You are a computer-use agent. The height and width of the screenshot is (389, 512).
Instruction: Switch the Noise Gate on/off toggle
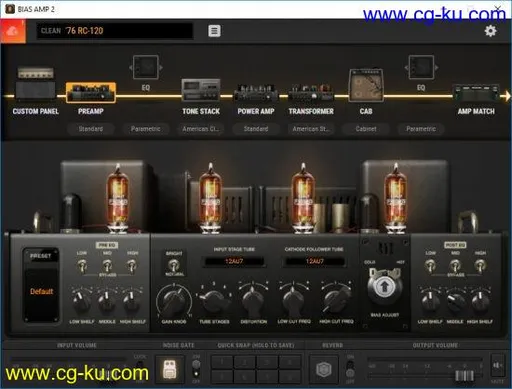196,369
